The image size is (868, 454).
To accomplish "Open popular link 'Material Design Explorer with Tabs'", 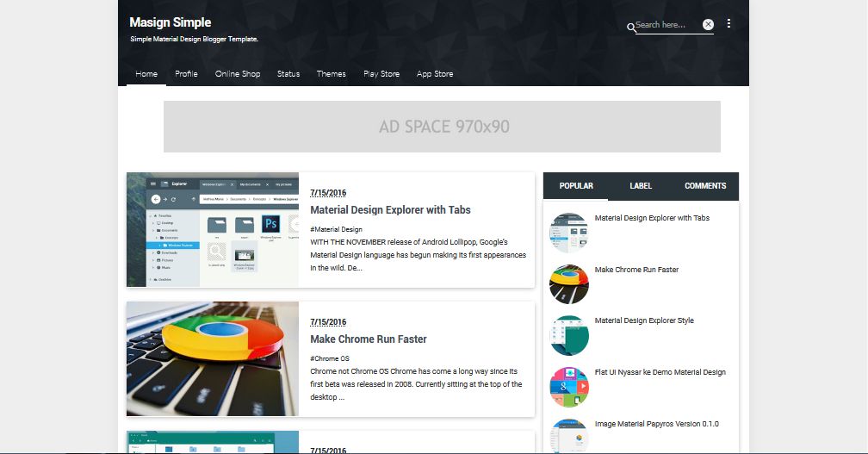I will tap(652, 218).
